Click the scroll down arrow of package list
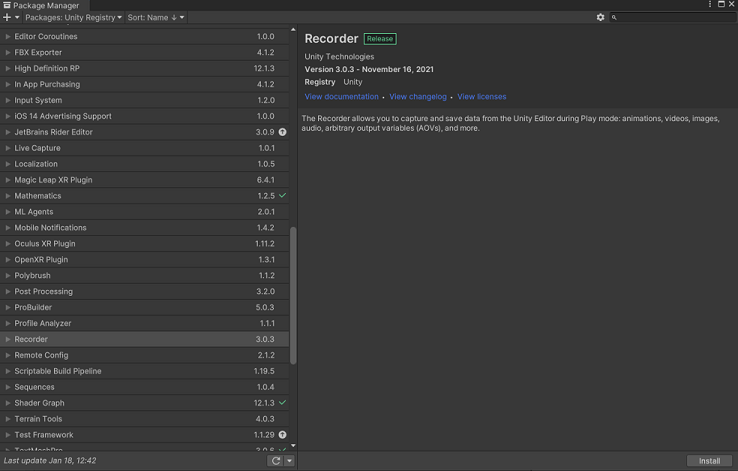Screen dimensions: 738x471 [x=293, y=446]
